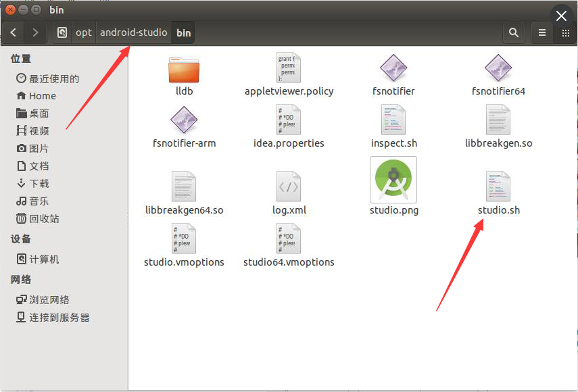Select the studio.vmoptions file icon
This screenshot has height=392, width=578.
point(184,239)
